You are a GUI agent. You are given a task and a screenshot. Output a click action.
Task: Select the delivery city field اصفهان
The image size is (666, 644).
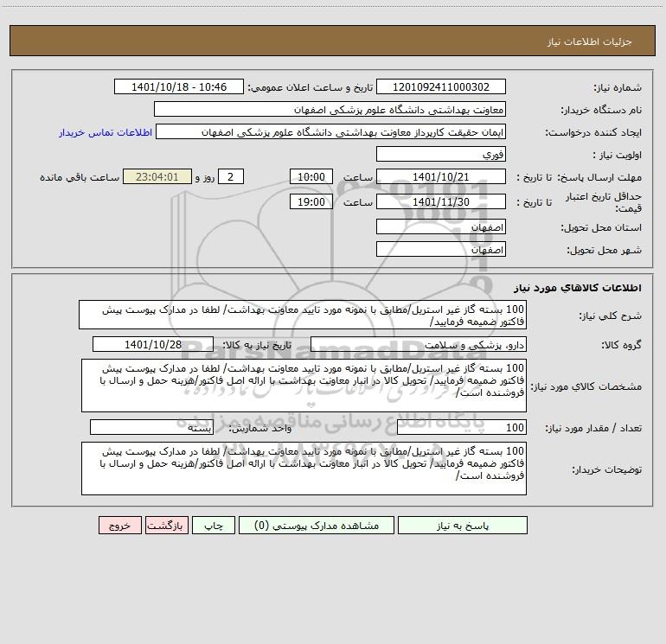pyautogui.click(x=441, y=249)
